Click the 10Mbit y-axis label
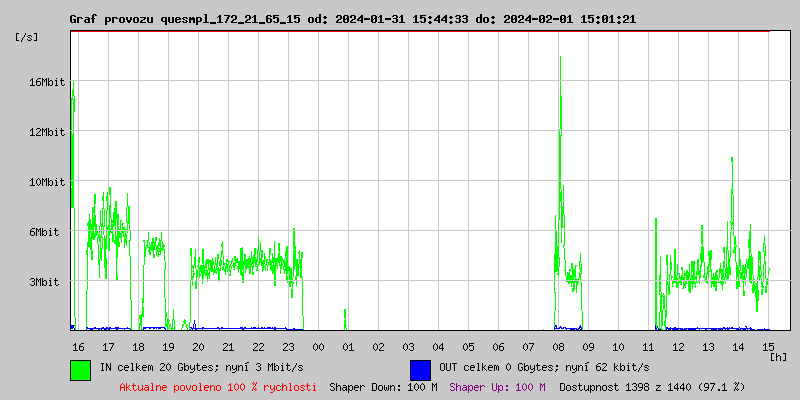Screen dimensions: 800x400 [47, 182]
